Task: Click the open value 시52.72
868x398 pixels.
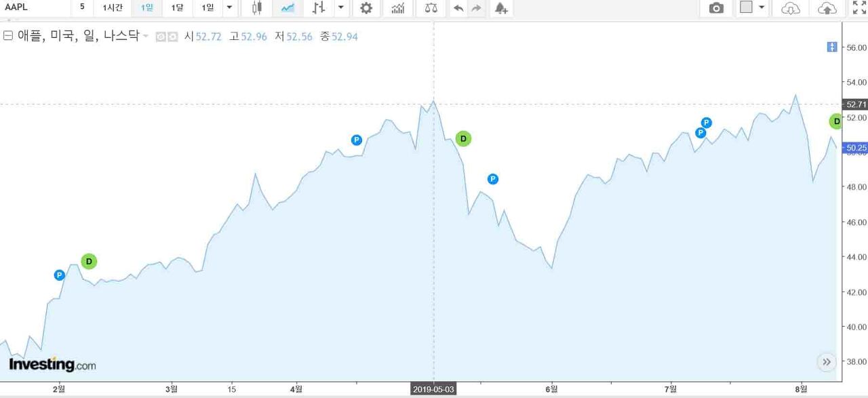Action: point(203,37)
